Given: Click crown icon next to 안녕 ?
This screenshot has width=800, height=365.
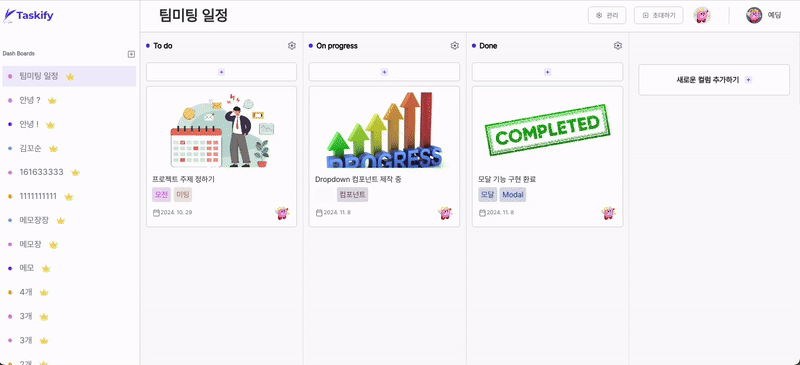Looking at the screenshot, I should point(52,101).
